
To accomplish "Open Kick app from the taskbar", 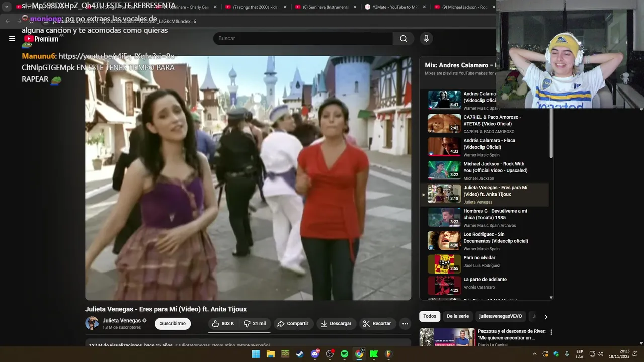I will tap(374, 354).
